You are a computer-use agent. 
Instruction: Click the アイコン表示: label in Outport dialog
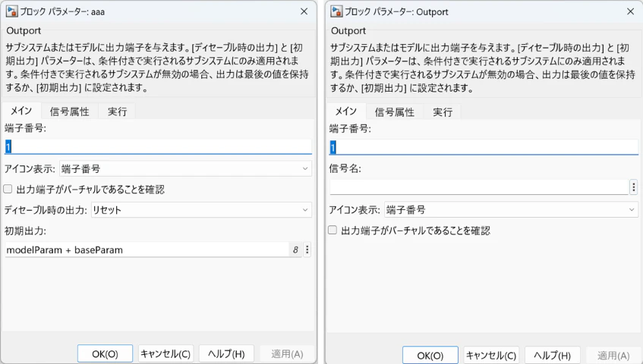[x=355, y=210]
